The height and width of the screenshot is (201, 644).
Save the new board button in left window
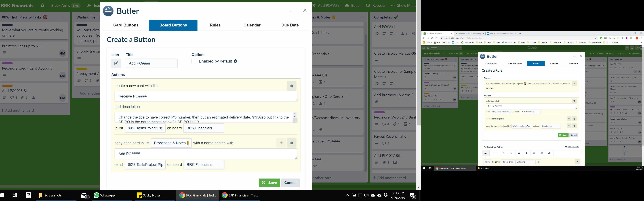pyautogui.click(x=269, y=183)
